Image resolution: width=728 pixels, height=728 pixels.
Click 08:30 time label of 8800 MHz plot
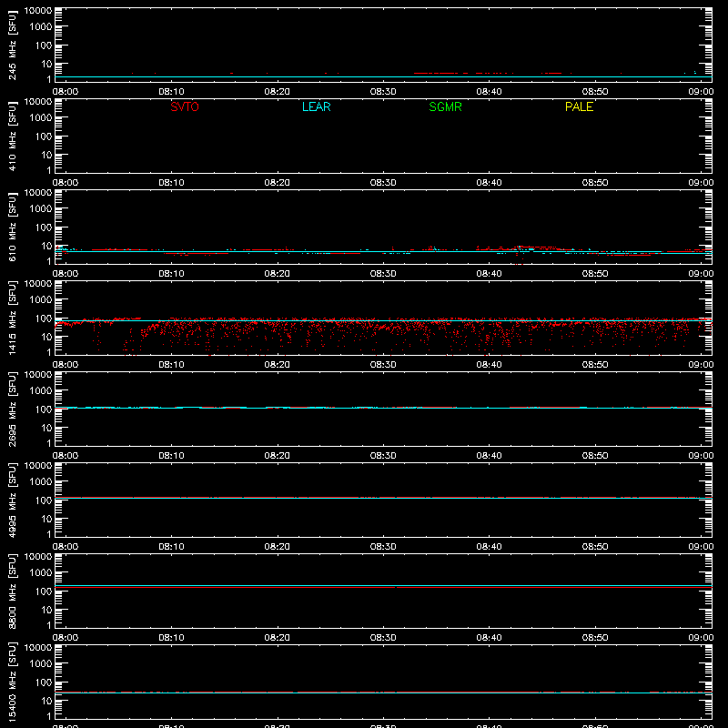(x=383, y=638)
